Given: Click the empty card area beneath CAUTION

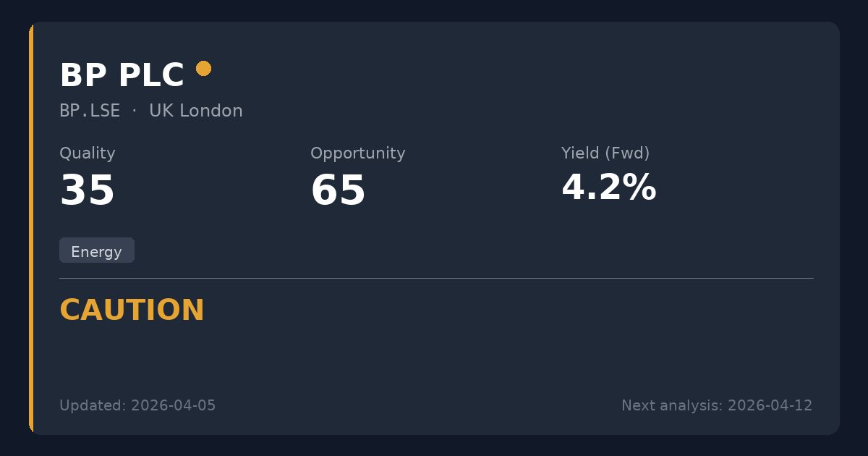Looking at the screenshot, I should click(x=434, y=358).
